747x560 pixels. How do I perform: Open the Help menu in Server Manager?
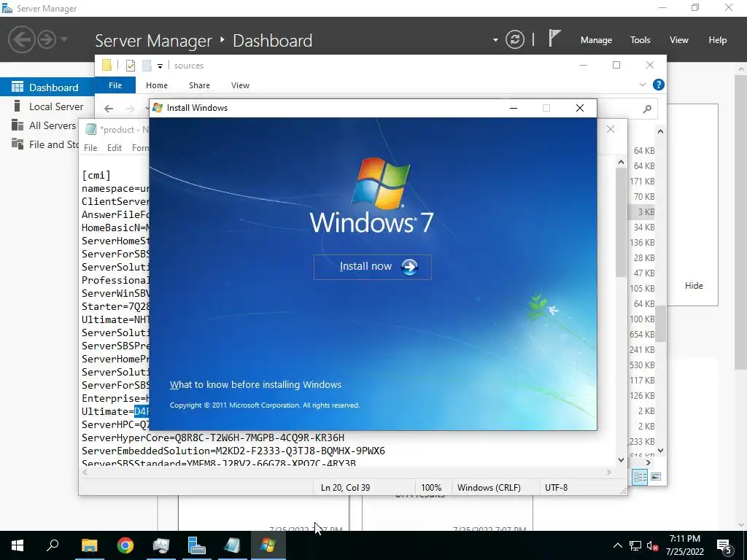(718, 40)
